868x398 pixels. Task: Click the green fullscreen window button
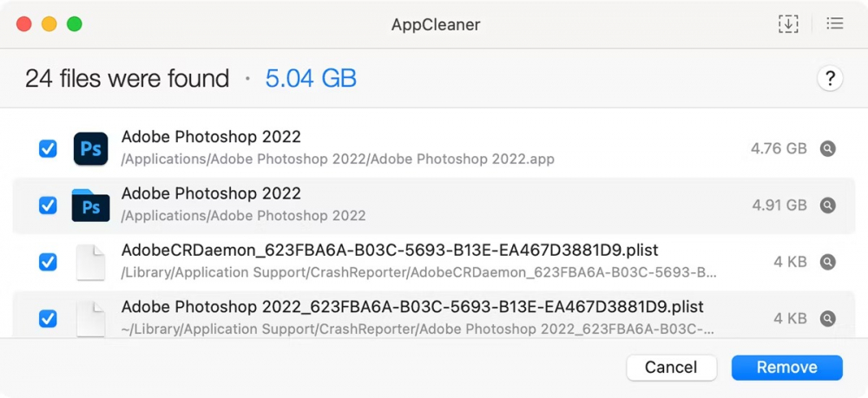pyautogui.click(x=75, y=24)
